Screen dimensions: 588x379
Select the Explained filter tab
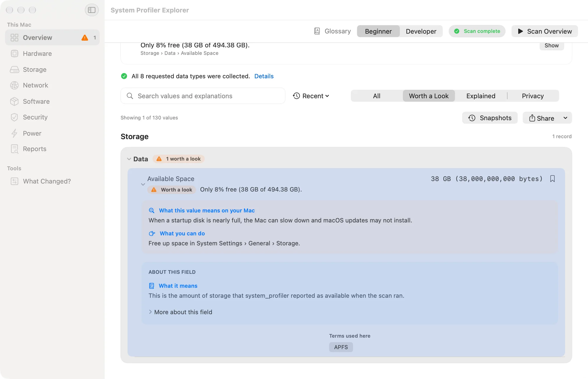(481, 96)
